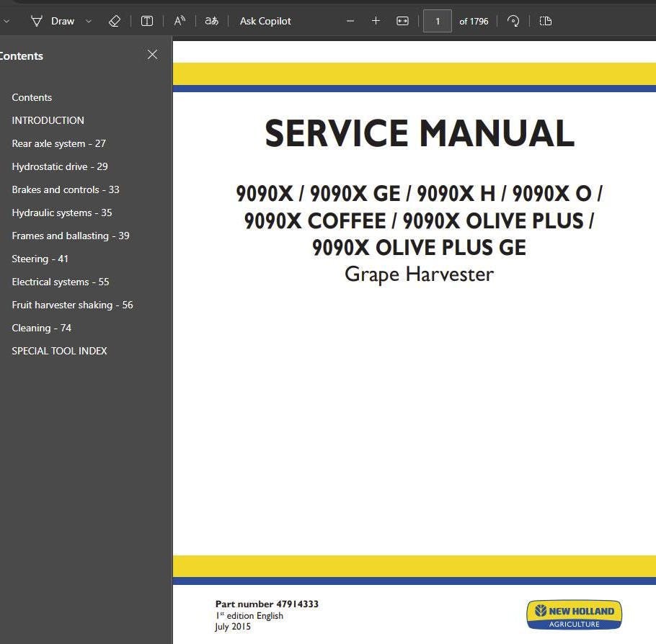
Task: Click the Fit to width icon
Action: coord(402,21)
